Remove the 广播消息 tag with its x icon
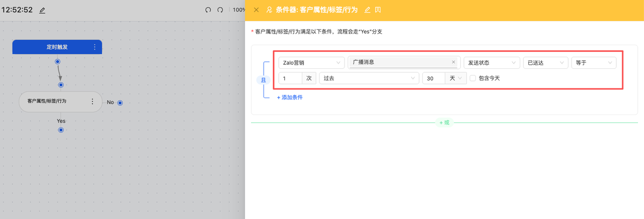This screenshot has width=644, height=219. coord(453,62)
